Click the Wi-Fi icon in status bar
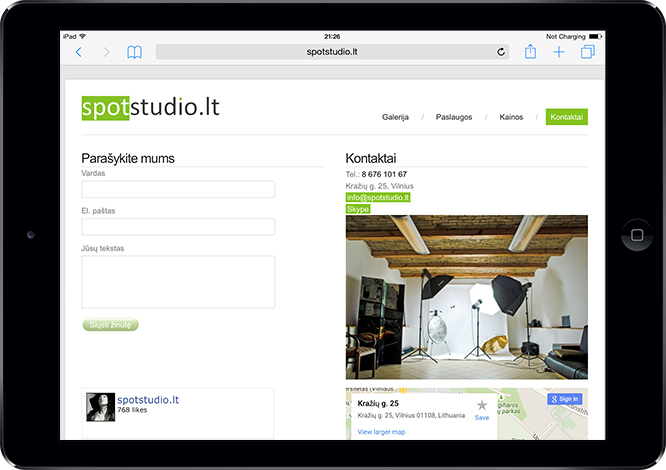The image size is (666, 470). point(82,37)
